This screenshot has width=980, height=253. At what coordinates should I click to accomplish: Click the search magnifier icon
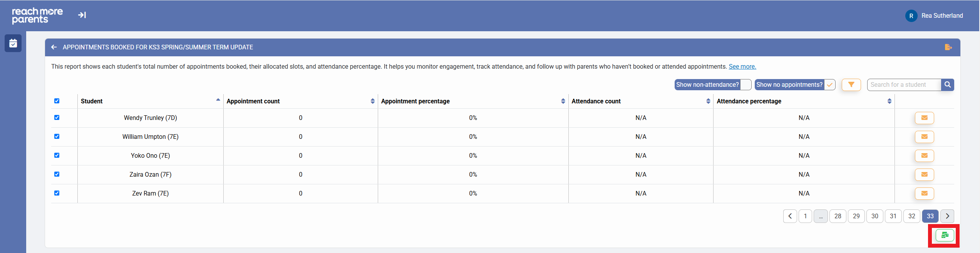point(947,84)
